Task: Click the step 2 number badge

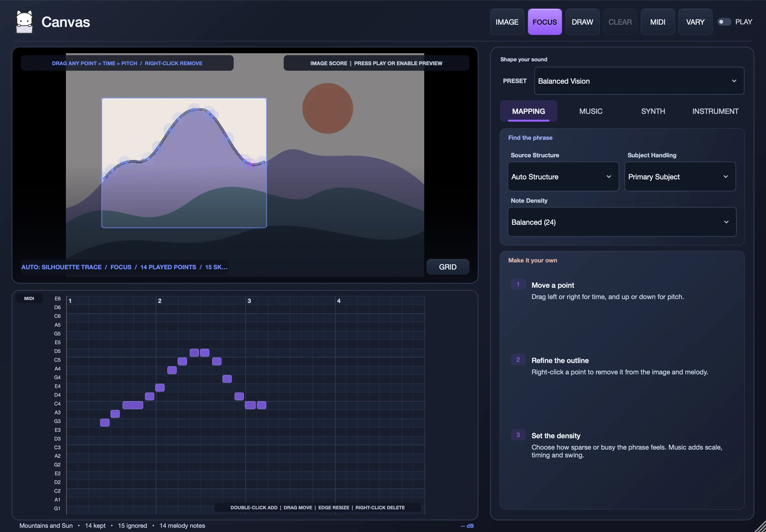Action: click(518, 360)
